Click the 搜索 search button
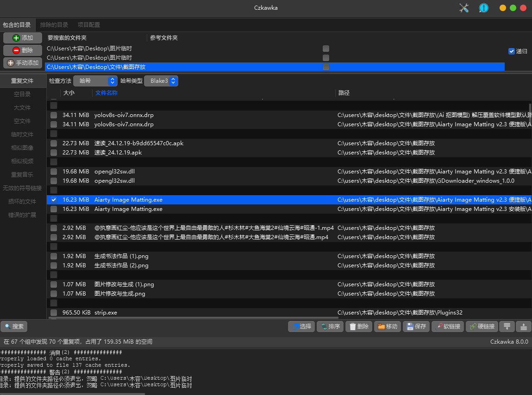This screenshot has height=395, width=532. click(14, 327)
